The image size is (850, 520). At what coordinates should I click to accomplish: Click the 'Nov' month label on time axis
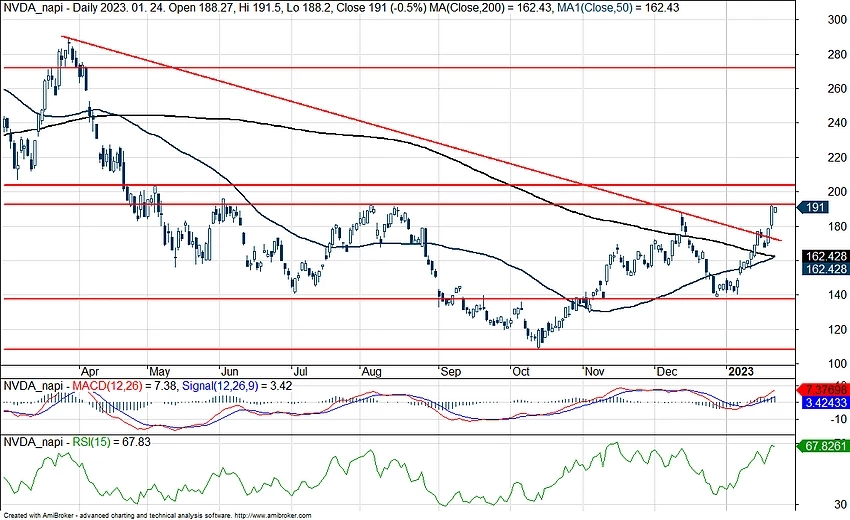(x=594, y=372)
